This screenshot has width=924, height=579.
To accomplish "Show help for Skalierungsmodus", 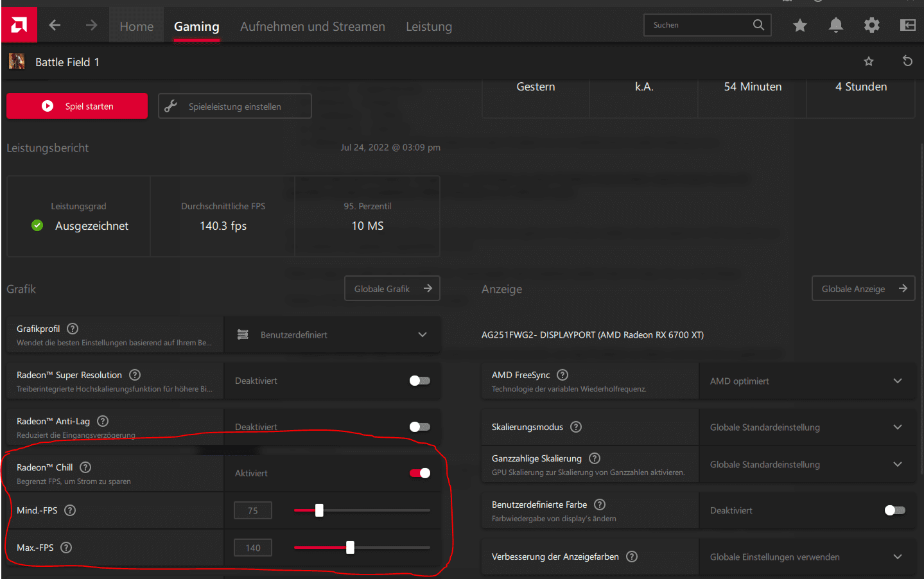I will [576, 427].
